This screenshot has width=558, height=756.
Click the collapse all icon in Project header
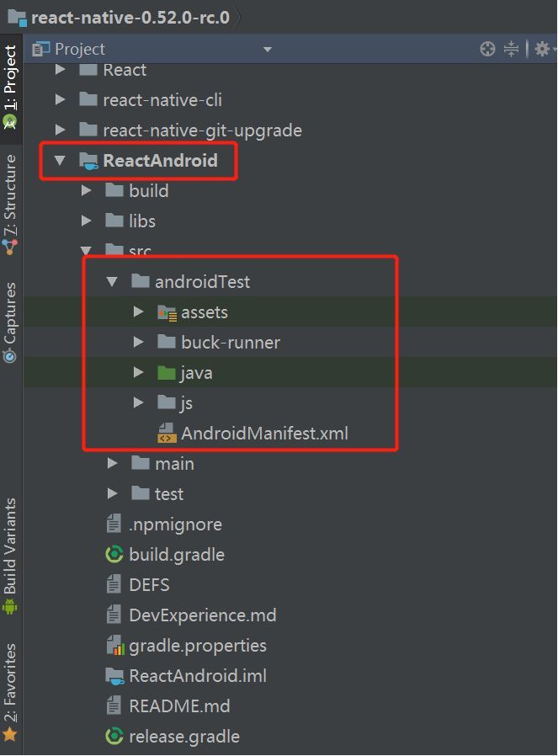tap(511, 50)
